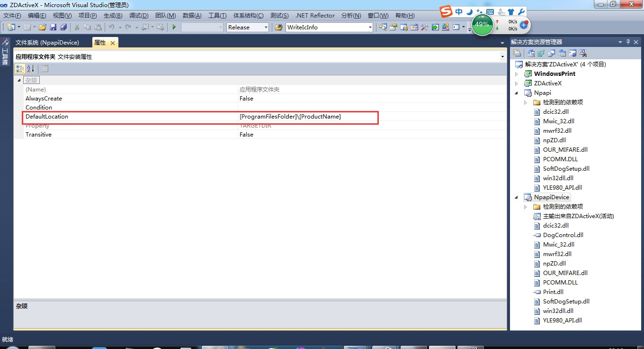Open the property object selector dropdown
The image size is (644, 349).
click(x=502, y=57)
